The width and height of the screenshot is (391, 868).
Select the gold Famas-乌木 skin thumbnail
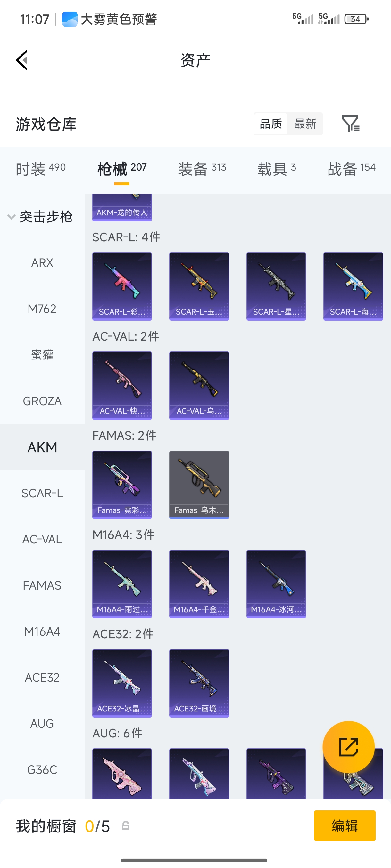click(x=199, y=485)
